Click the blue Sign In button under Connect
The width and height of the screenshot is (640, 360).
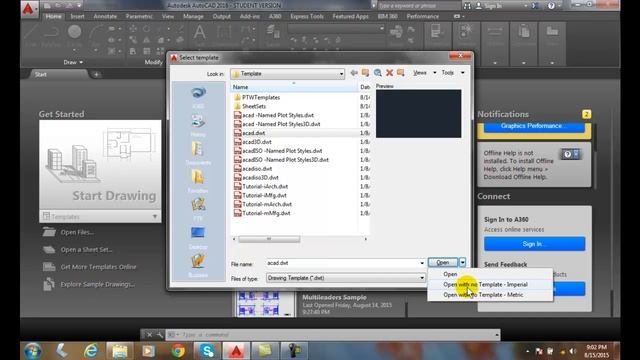pos(534,244)
